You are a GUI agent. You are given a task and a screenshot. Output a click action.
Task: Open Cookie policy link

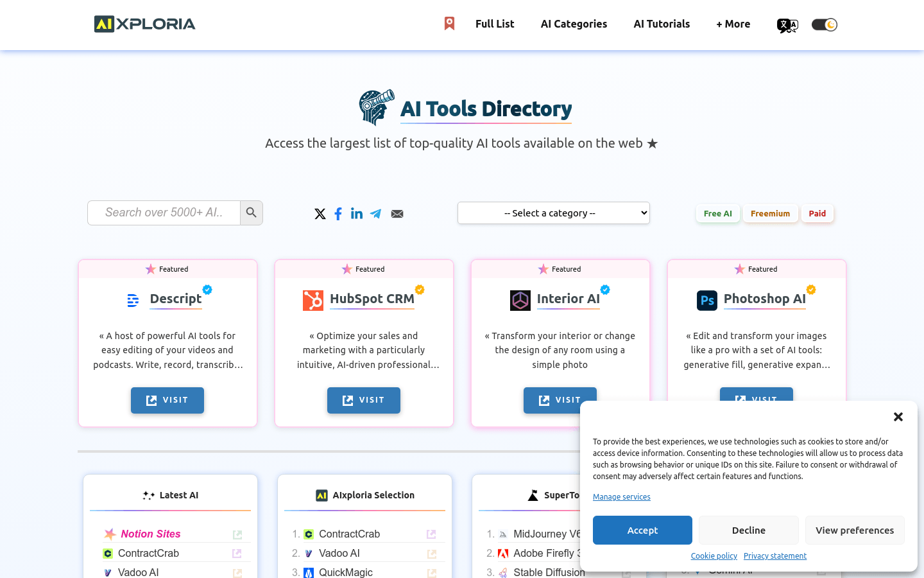(x=714, y=556)
